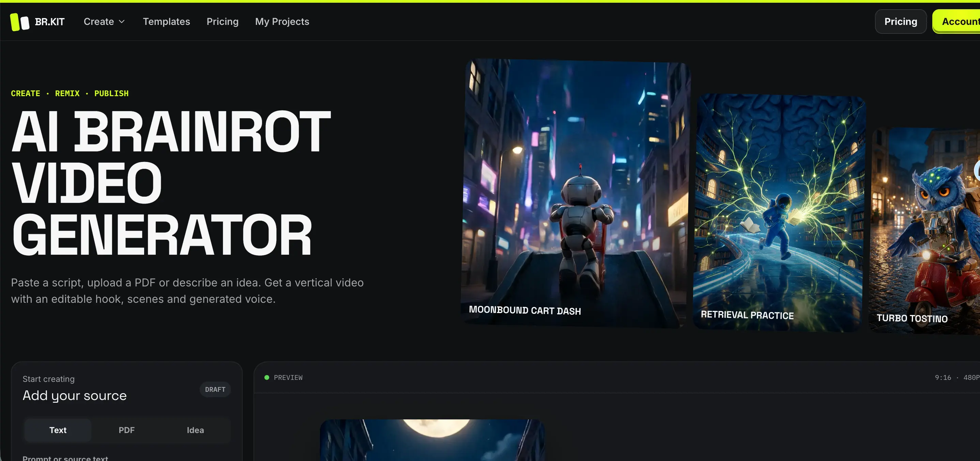Open the green Account button
This screenshot has height=461, width=980.
click(x=956, y=22)
